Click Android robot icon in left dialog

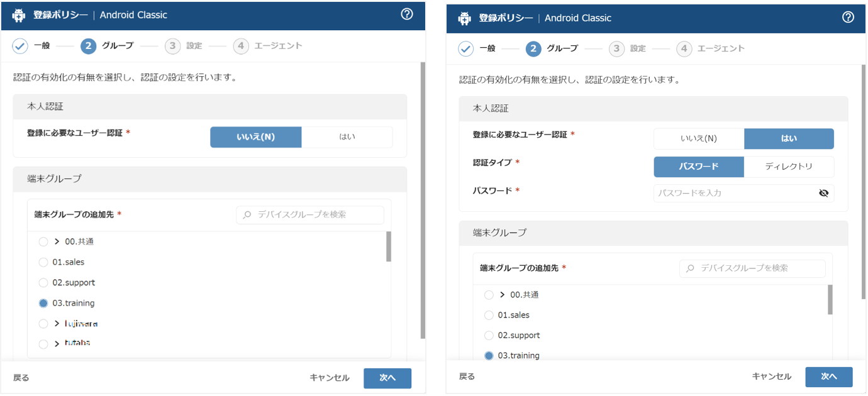(x=18, y=15)
